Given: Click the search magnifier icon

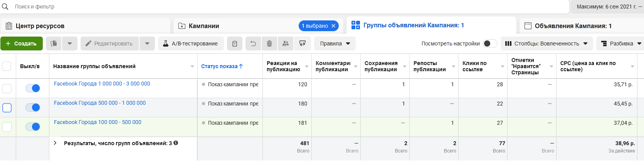Looking at the screenshot, I should coord(5,7).
